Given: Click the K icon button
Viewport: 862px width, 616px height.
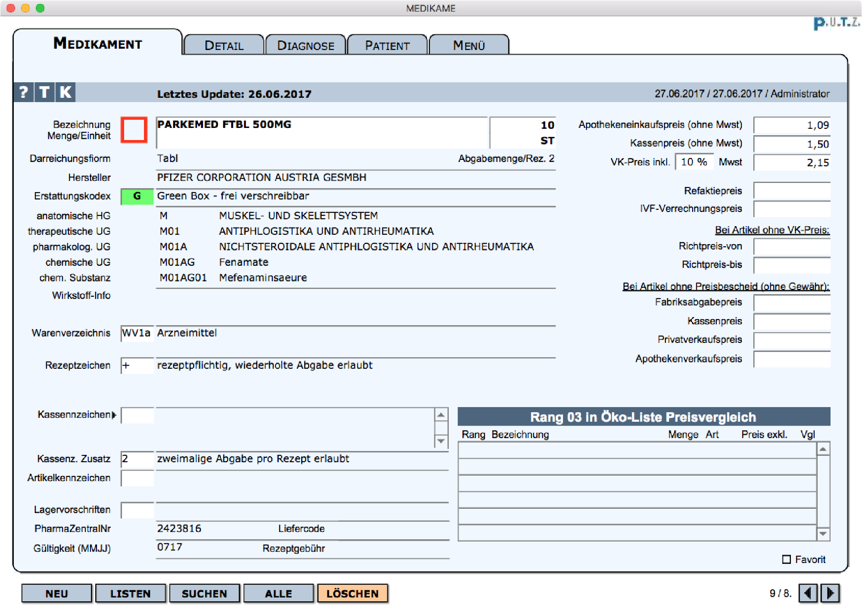Looking at the screenshot, I should coord(66,92).
